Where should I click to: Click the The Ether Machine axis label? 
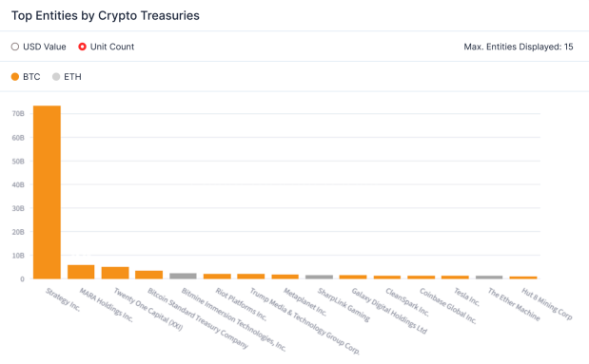[514, 304]
